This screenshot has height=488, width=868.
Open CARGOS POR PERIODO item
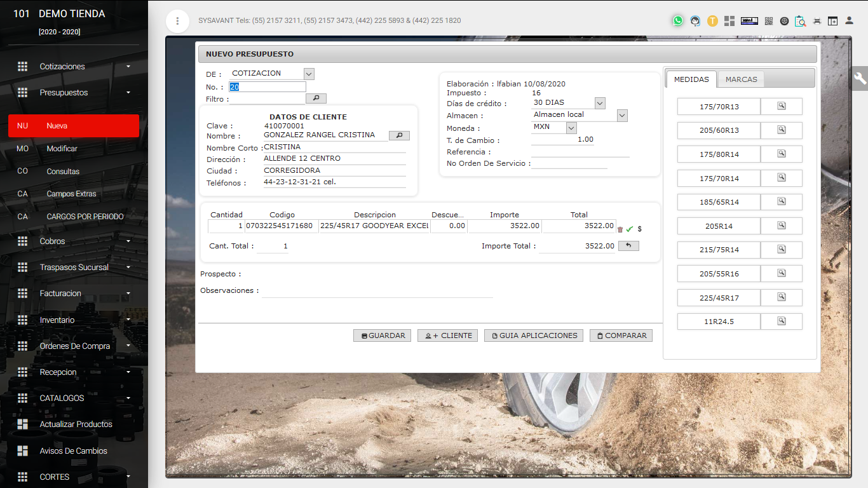coord(74,217)
